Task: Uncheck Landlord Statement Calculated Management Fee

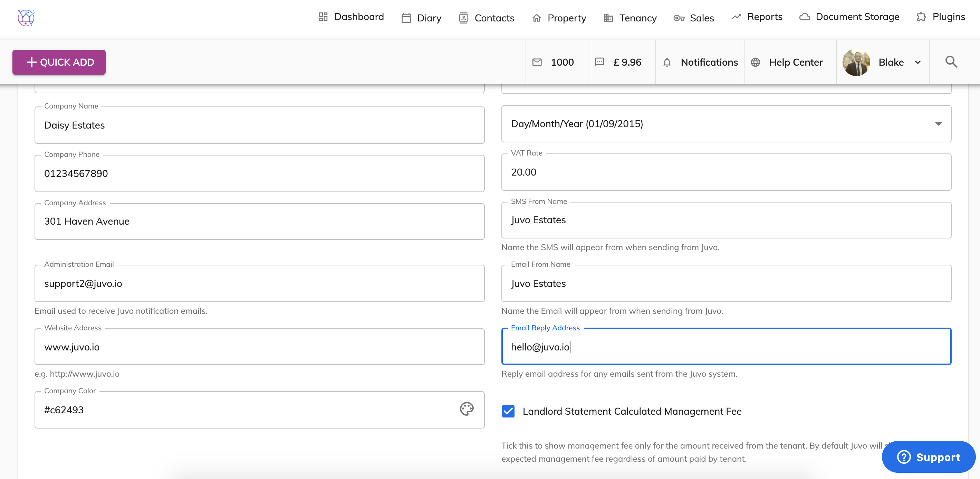Action: point(508,411)
